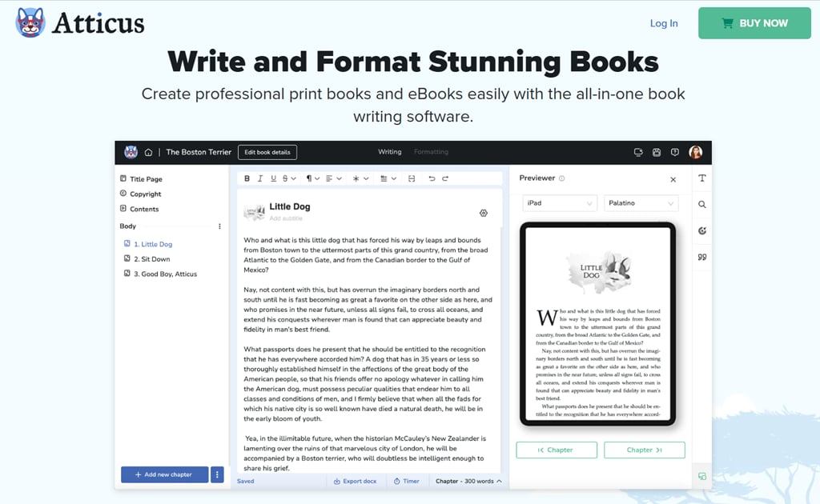Image resolution: width=820 pixels, height=504 pixels.
Task: Click the 'Write and Format Stunning Books' headline
Action: 413,62
